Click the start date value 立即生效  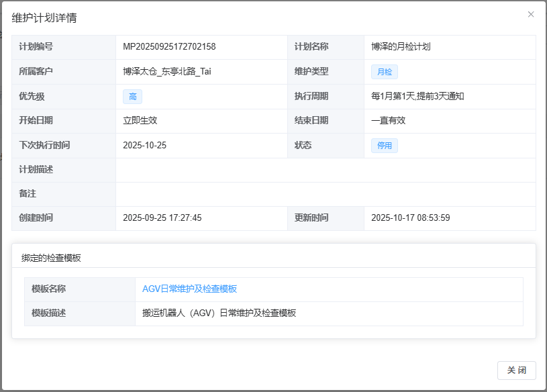[x=140, y=121]
